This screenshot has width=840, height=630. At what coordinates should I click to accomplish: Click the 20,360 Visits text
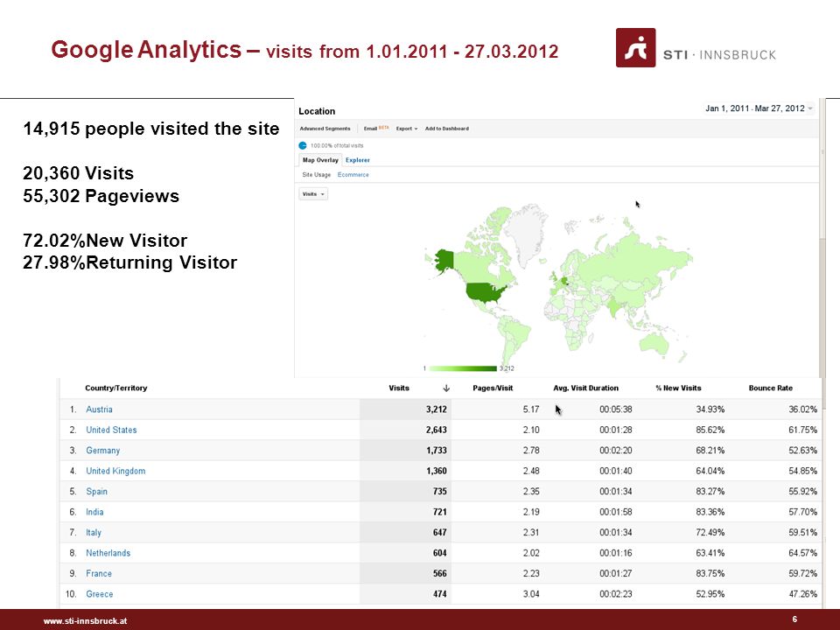(x=78, y=173)
